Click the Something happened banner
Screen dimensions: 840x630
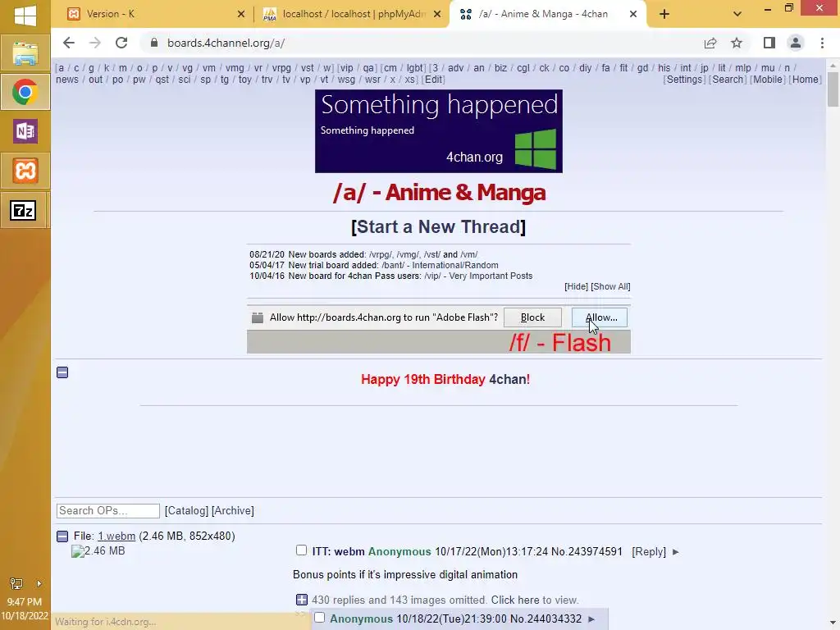tap(439, 131)
